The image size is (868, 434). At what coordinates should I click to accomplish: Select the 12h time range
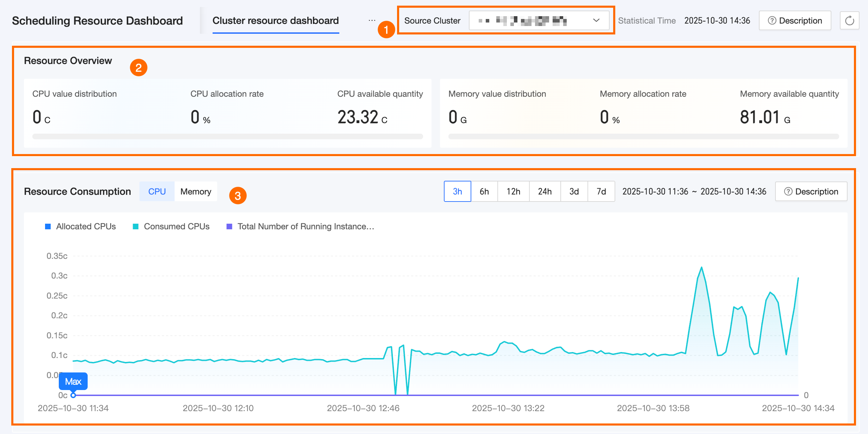513,192
